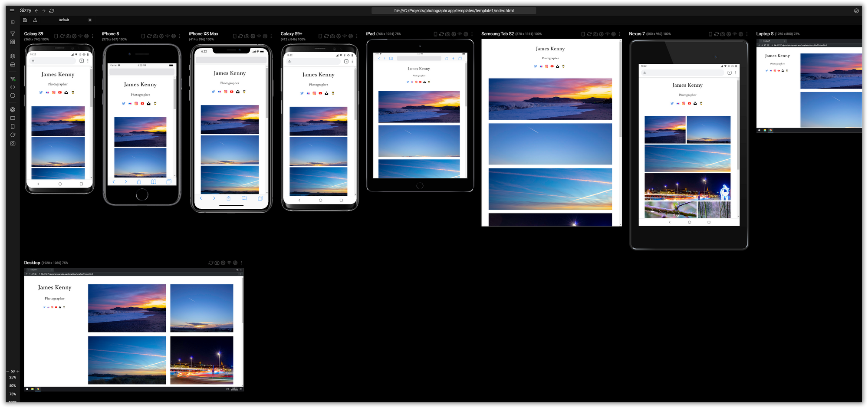
Task: Open the device filter (funnel) in the sidebar
Action: 13,34
